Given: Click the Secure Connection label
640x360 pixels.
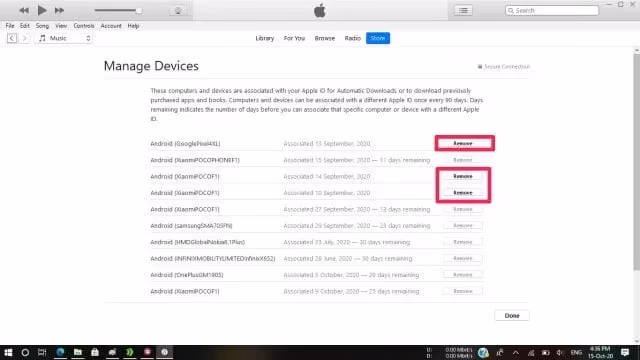Looking at the screenshot, I should coord(504,67).
